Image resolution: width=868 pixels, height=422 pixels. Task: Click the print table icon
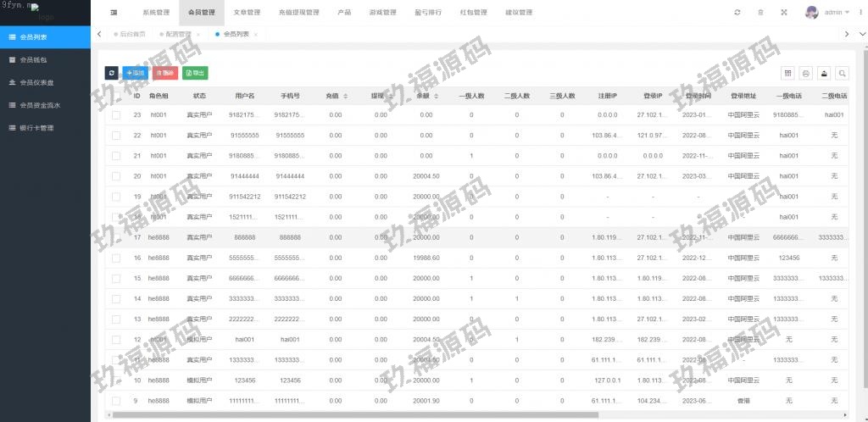click(806, 74)
